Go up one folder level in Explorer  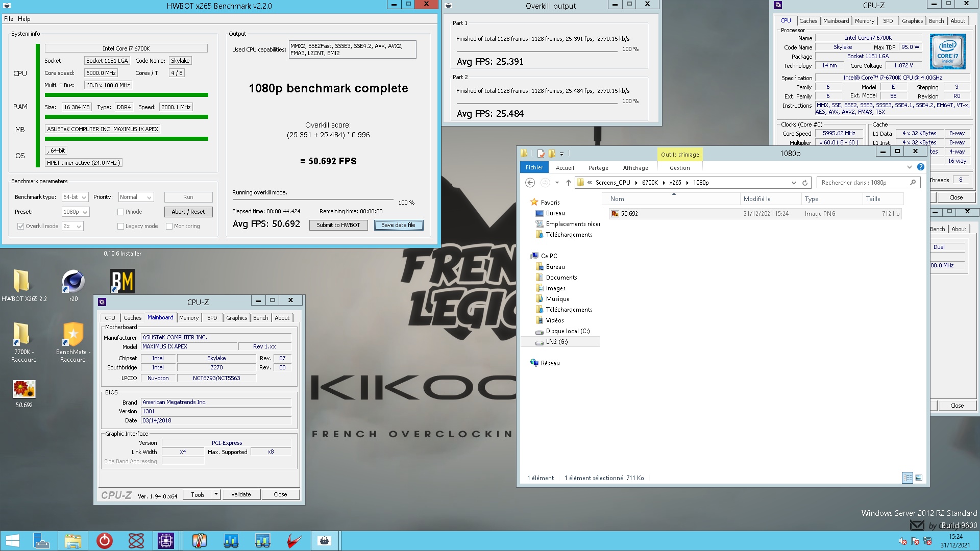pos(568,183)
